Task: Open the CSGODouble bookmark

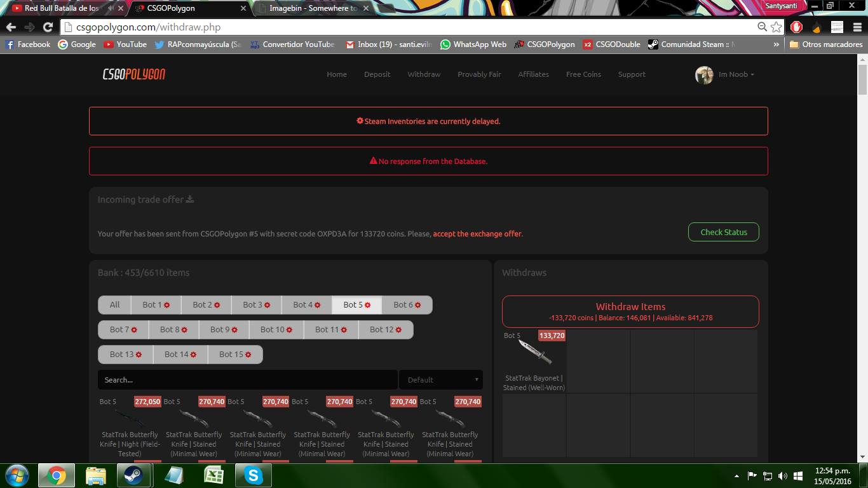Action: pyautogui.click(x=612, y=44)
